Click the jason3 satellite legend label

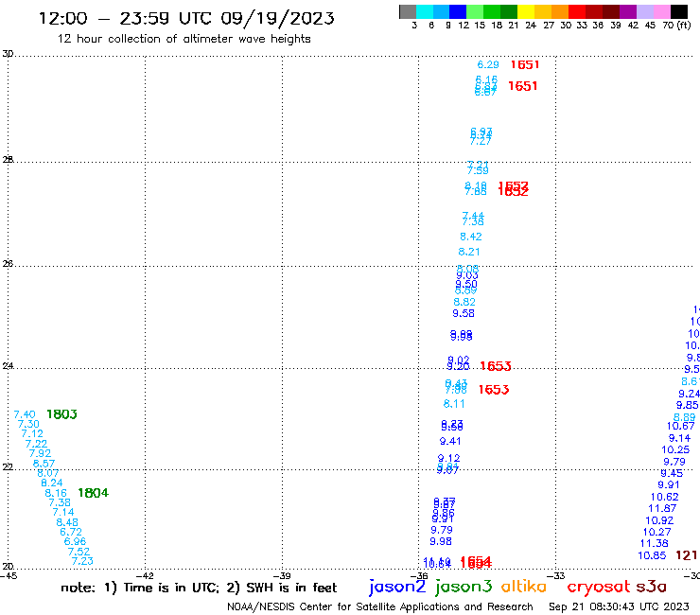[x=464, y=587]
